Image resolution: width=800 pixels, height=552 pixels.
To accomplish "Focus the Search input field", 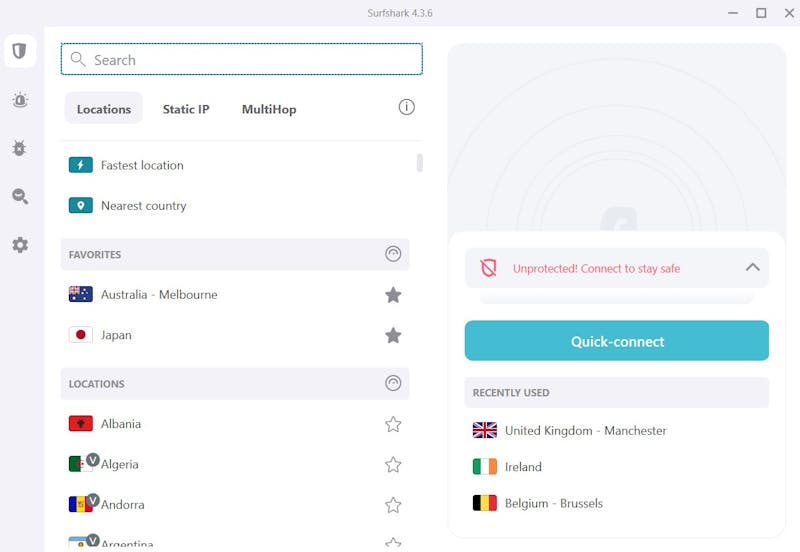I will click(x=241, y=59).
